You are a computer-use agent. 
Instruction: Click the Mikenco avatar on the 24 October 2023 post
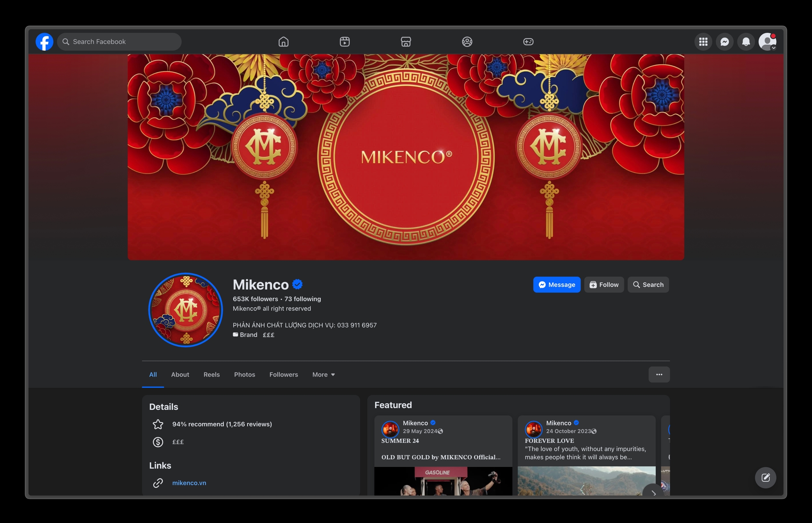coord(533,429)
